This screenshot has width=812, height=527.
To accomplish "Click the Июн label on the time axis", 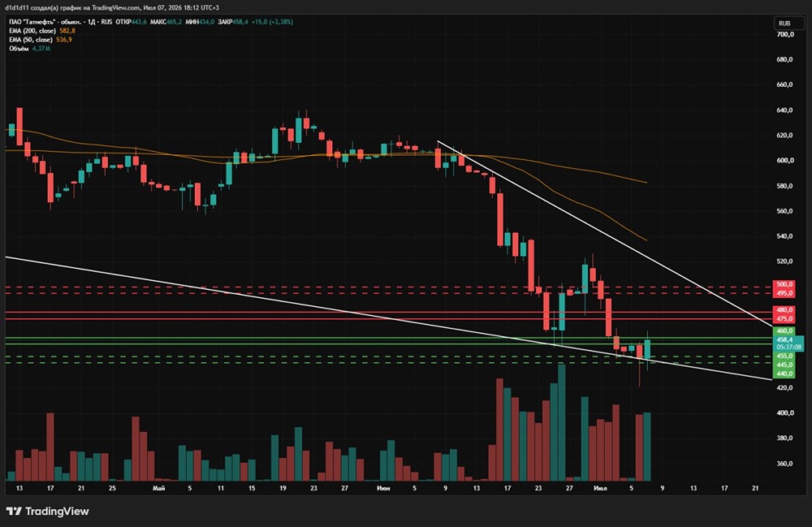I will point(383,488).
